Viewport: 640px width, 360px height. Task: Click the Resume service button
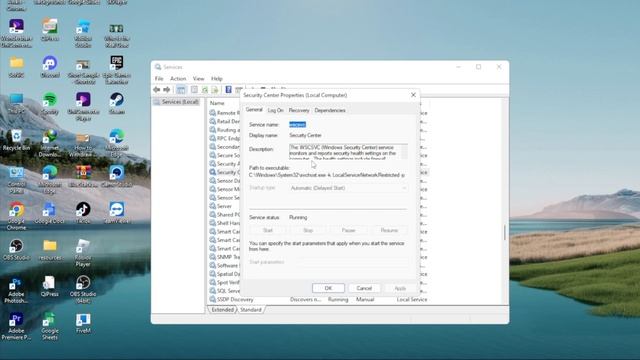point(389,230)
